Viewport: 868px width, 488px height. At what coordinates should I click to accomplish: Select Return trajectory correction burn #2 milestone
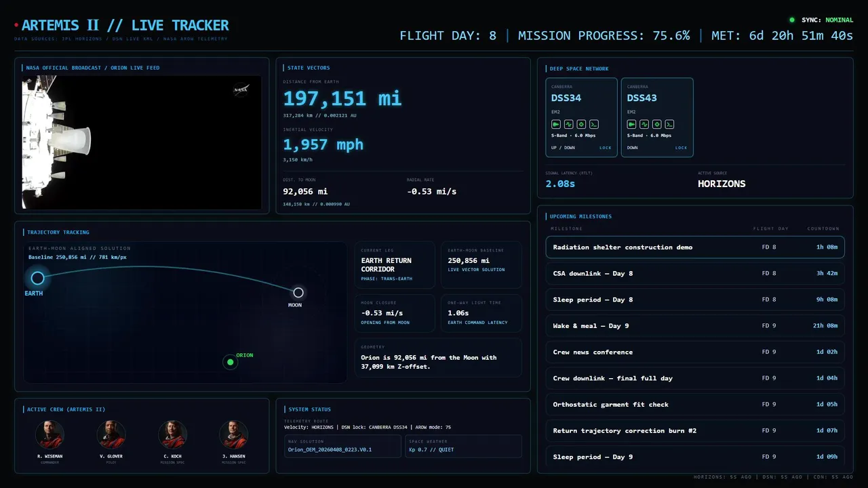(x=695, y=430)
